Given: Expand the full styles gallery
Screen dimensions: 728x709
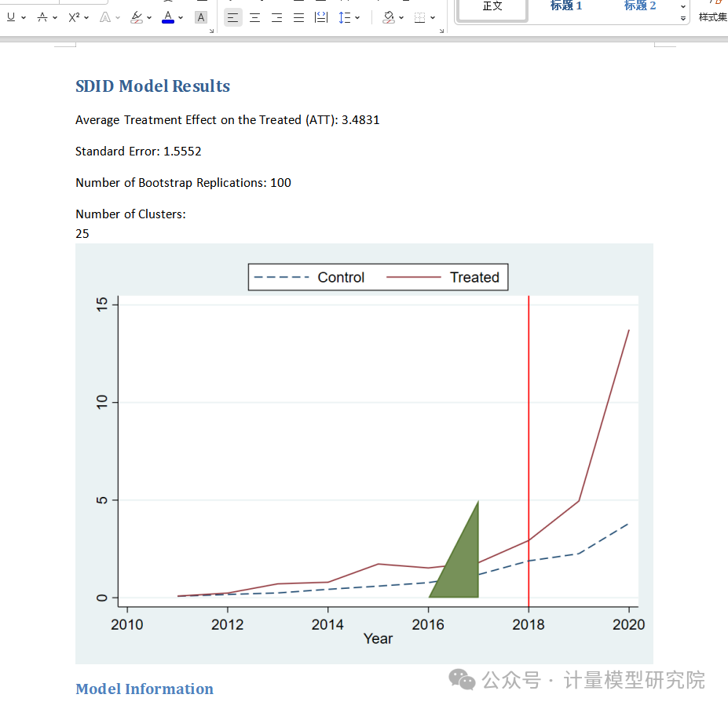Looking at the screenshot, I should 683,19.
